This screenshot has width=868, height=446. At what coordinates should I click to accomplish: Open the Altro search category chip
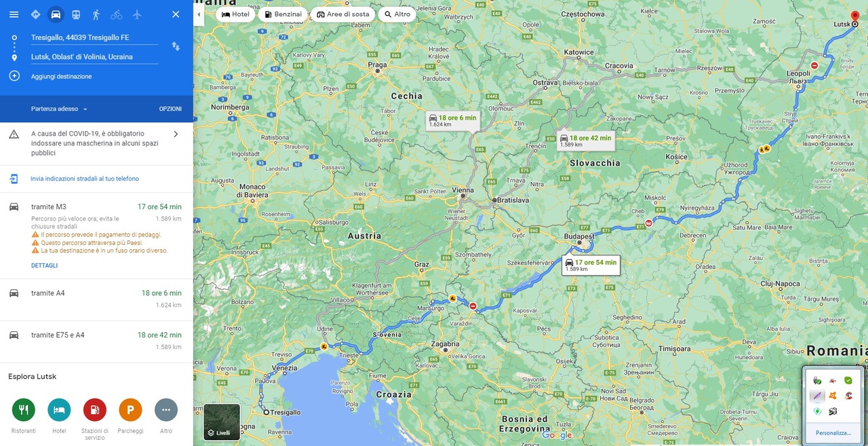coord(397,14)
